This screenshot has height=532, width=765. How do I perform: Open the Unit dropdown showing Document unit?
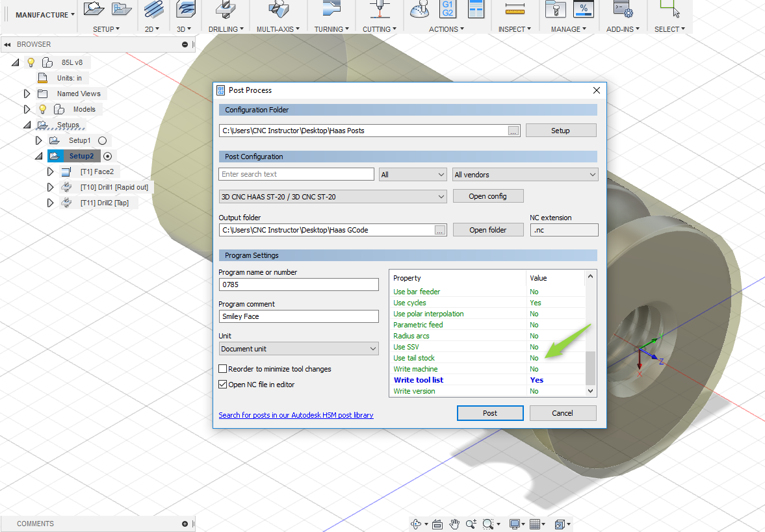coord(299,349)
